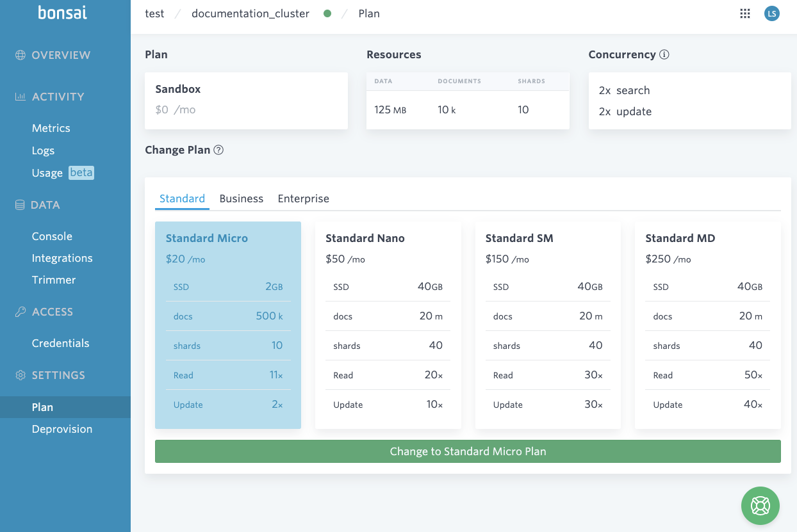Select the Standard Nano plan card
797x532 pixels.
(x=388, y=325)
